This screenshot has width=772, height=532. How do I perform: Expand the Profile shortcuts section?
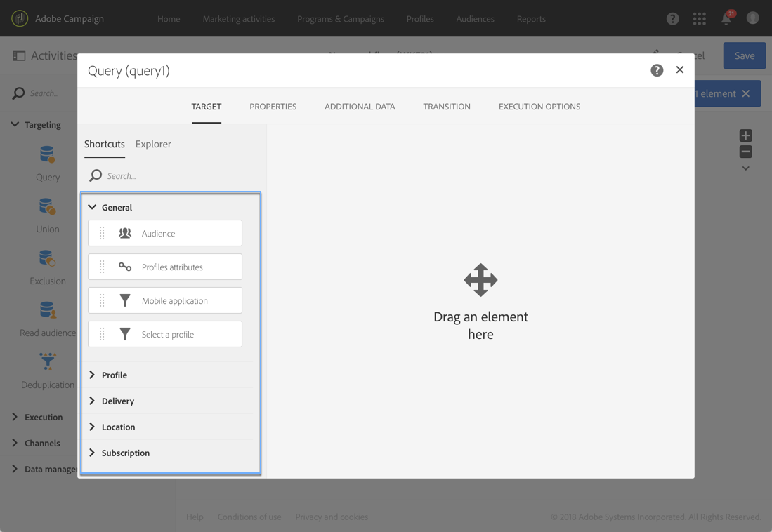click(92, 375)
